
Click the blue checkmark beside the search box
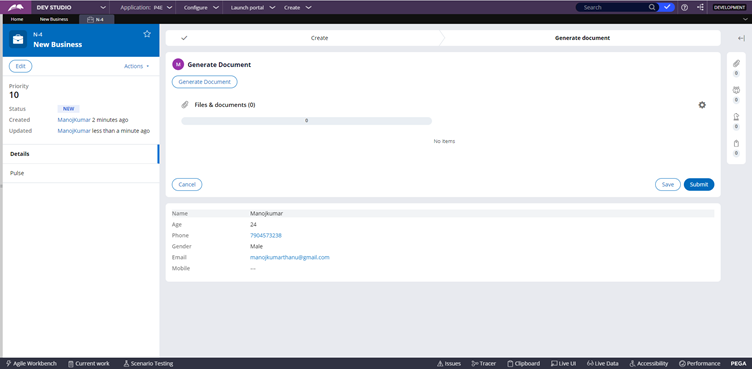667,7
